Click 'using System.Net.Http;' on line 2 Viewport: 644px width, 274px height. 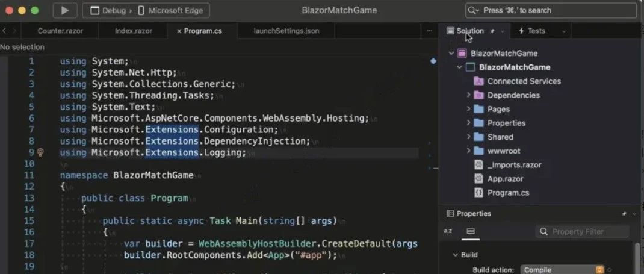tap(119, 73)
